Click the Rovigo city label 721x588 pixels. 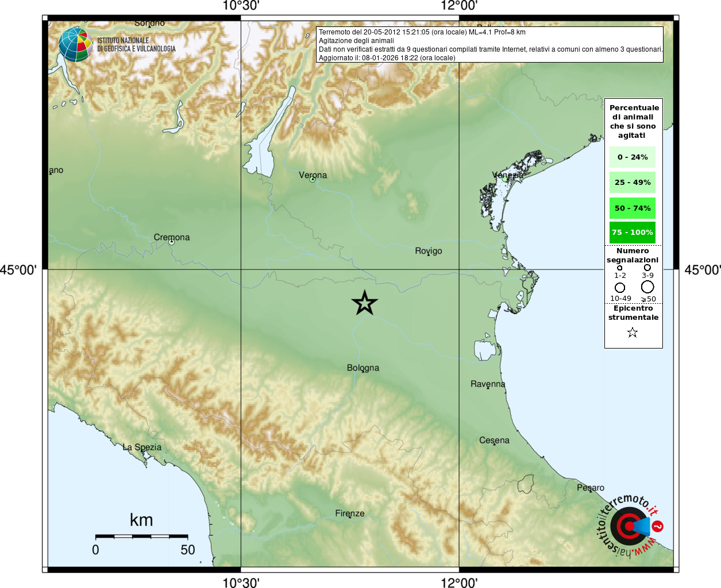pyautogui.click(x=429, y=251)
